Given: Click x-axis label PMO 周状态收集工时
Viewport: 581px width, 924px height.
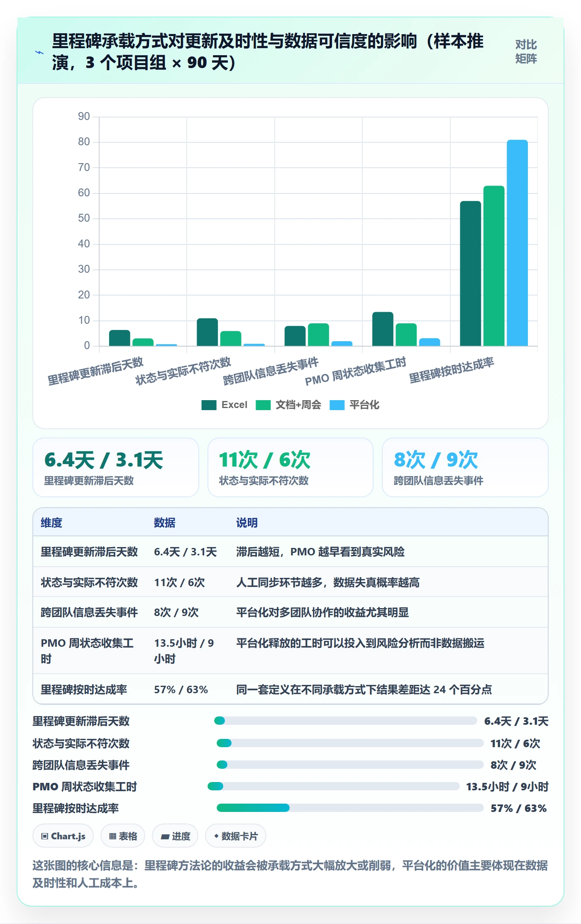Looking at the screenshot, I should 355,371.
